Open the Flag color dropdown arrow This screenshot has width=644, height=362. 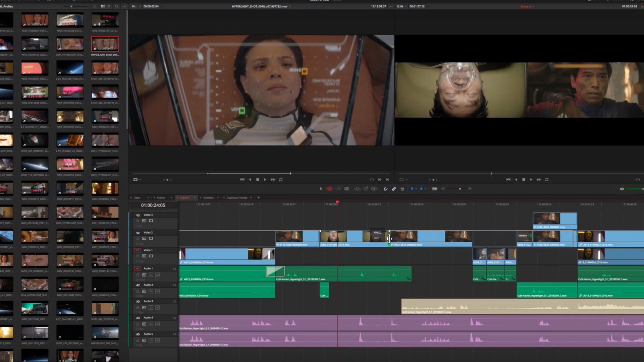pos(416,189)
